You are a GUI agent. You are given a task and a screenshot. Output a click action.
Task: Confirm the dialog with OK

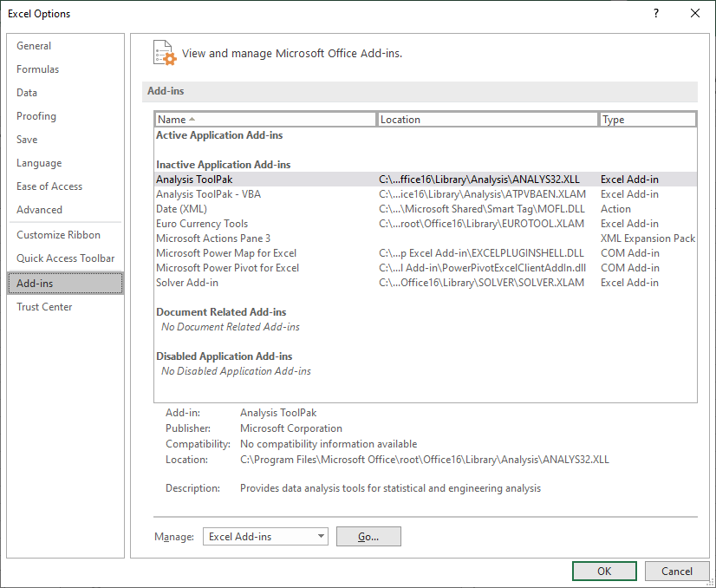click(604, 572)
